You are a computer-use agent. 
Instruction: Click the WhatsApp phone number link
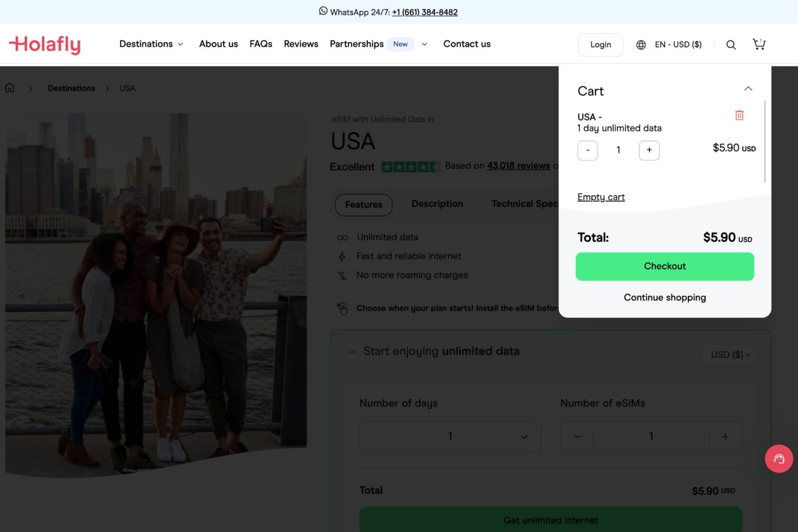[x=424, y=12]
